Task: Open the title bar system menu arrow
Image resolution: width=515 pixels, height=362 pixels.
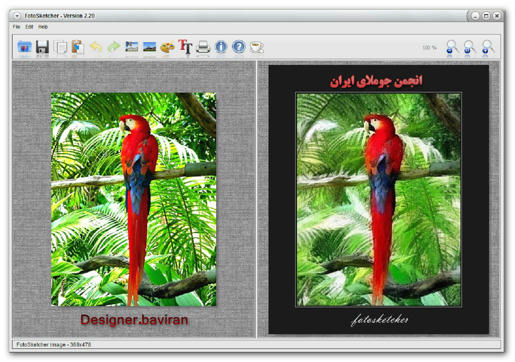Action: pos(17,16)
